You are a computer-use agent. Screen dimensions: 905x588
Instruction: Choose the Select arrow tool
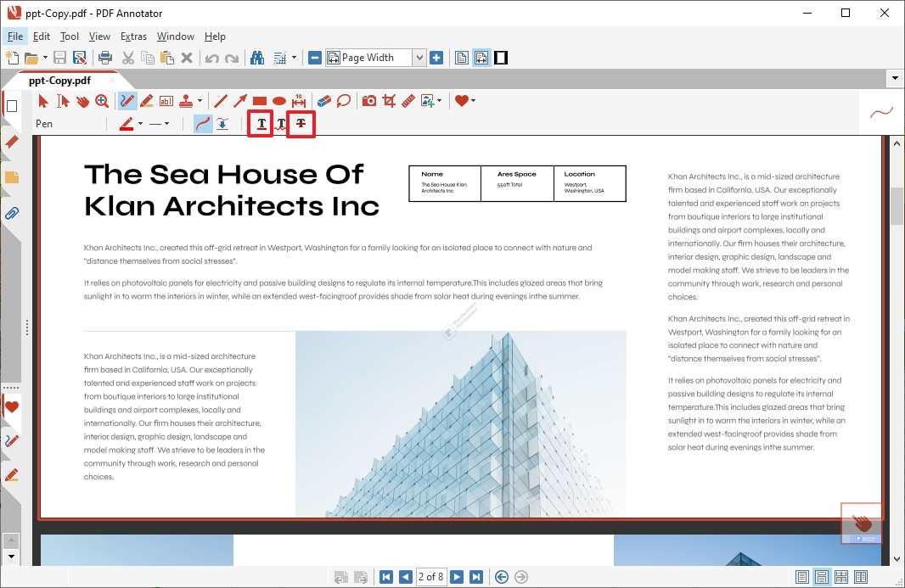click(43, 101)
